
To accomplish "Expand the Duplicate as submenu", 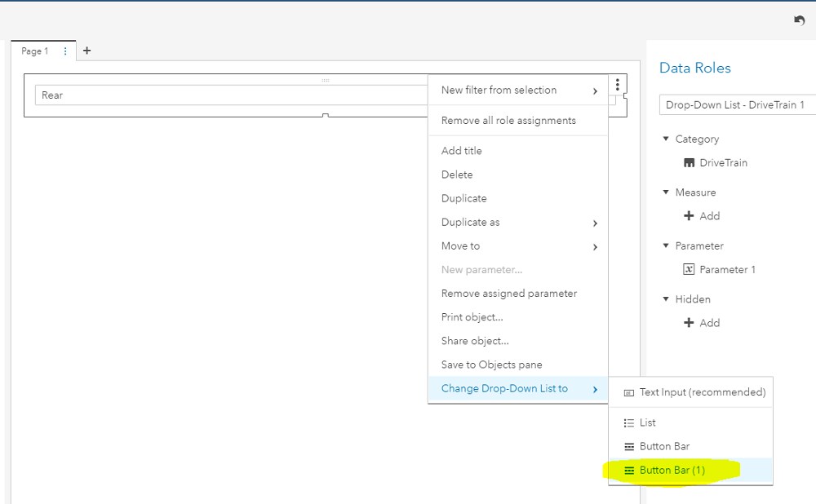I will [x=517, y=223].
